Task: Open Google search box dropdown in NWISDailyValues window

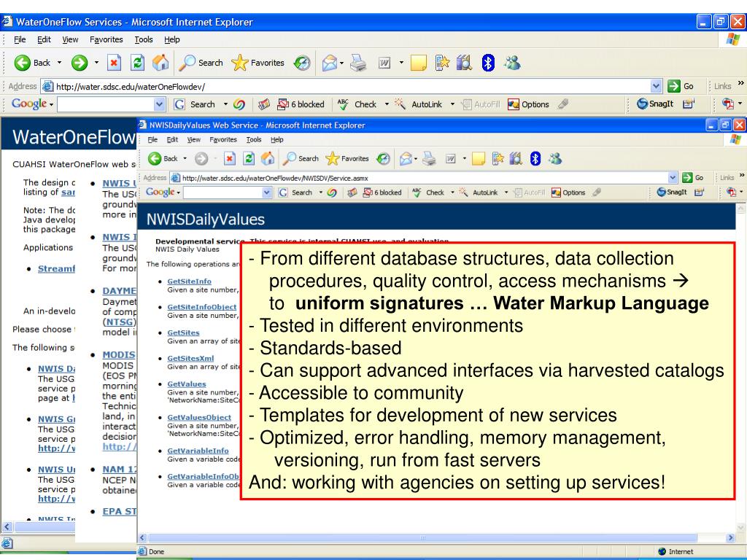Action: tap(267, 192)
